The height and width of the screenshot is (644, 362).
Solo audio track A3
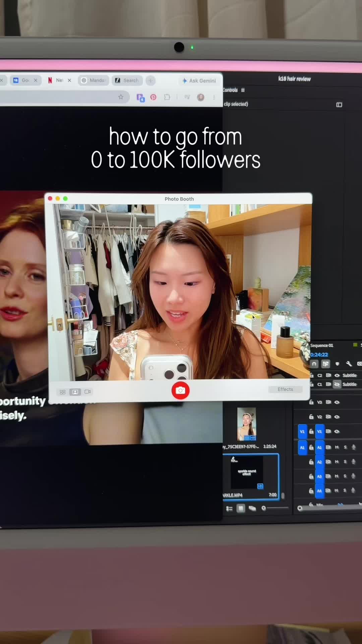345,476
